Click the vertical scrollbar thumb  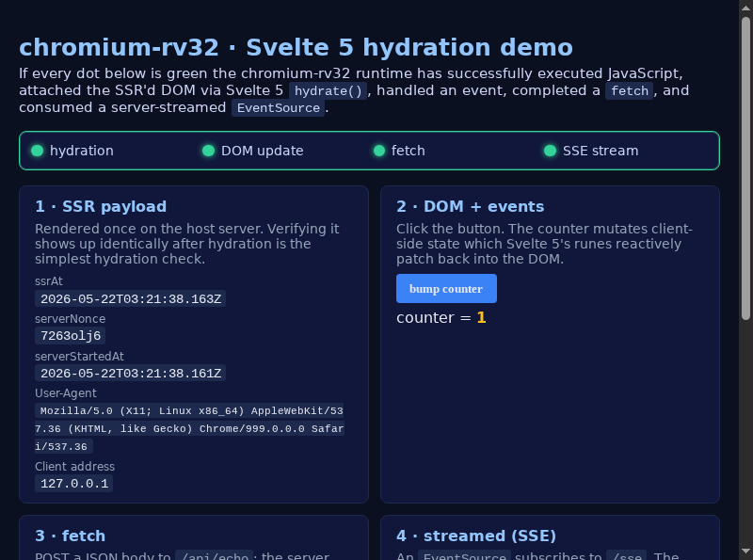(745, 168)
